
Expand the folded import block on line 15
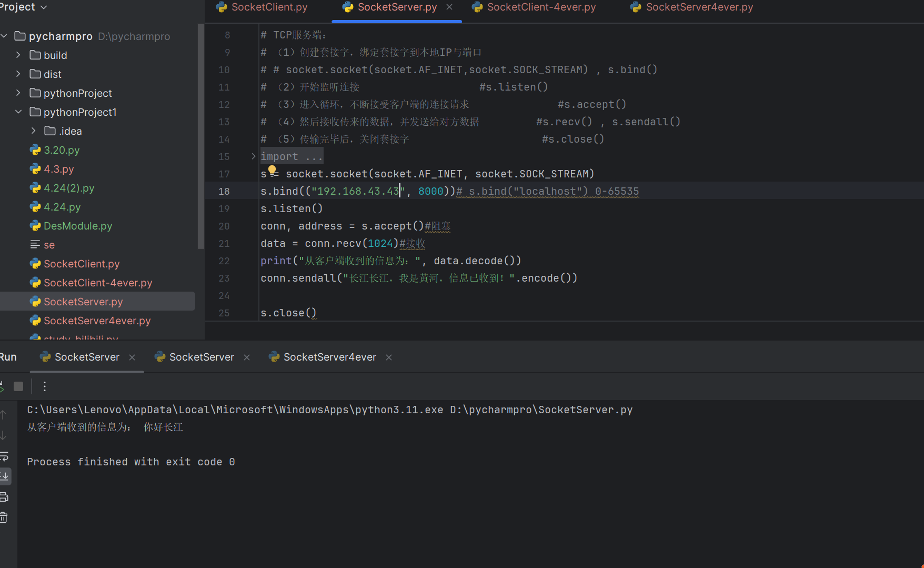click(253, 156)
